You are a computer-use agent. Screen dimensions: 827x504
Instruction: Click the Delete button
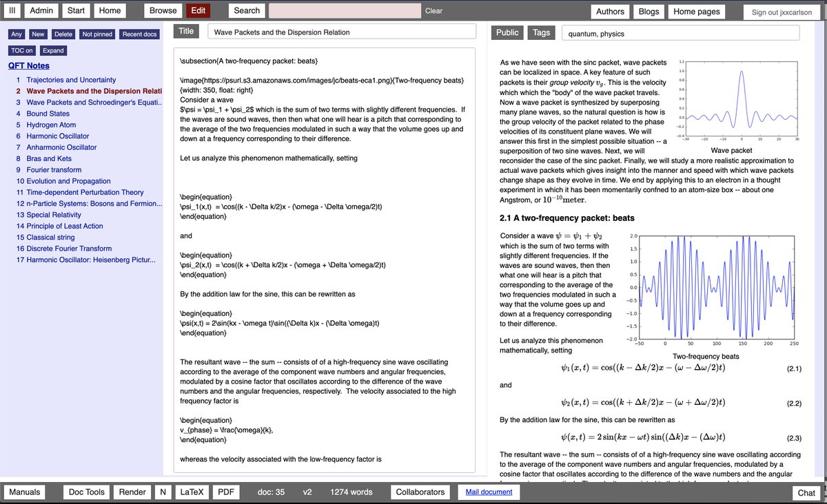click(x=63, y=34)
